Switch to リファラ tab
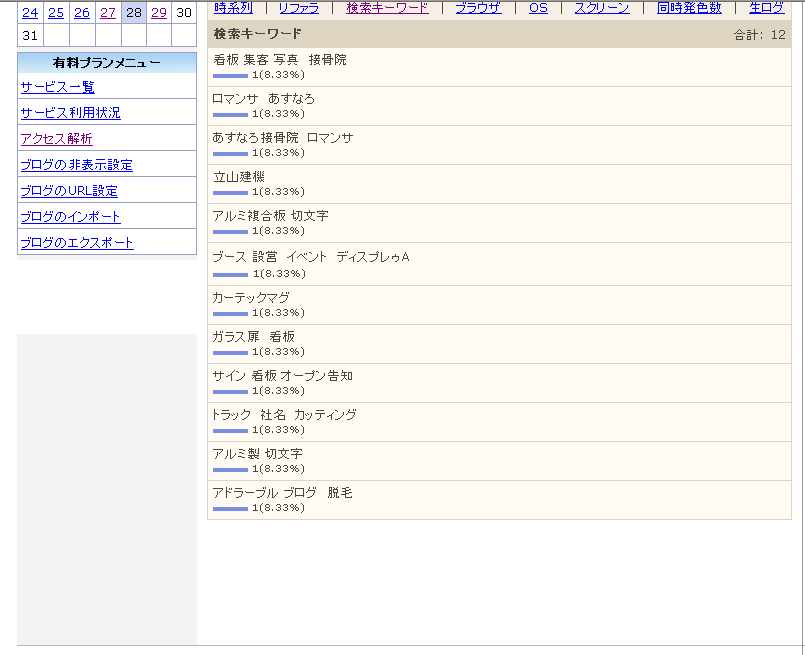The width and height of the screenshot is (805, 655). coord(299,8)
